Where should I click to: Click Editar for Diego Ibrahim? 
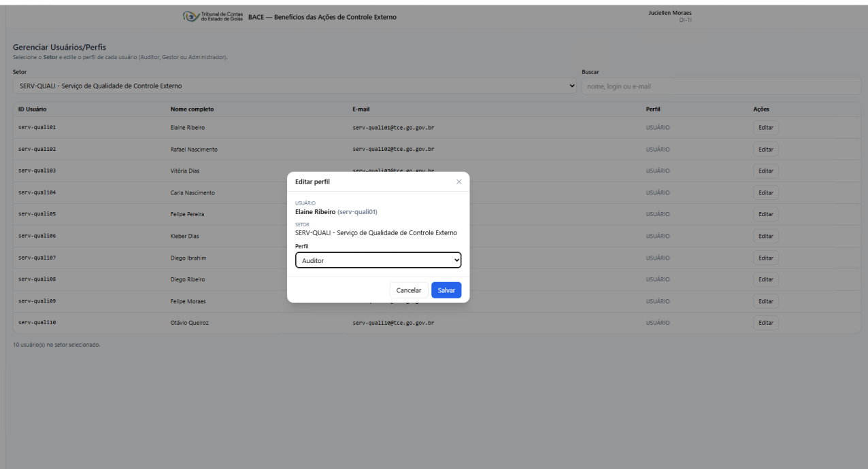(x=765, y=258)
